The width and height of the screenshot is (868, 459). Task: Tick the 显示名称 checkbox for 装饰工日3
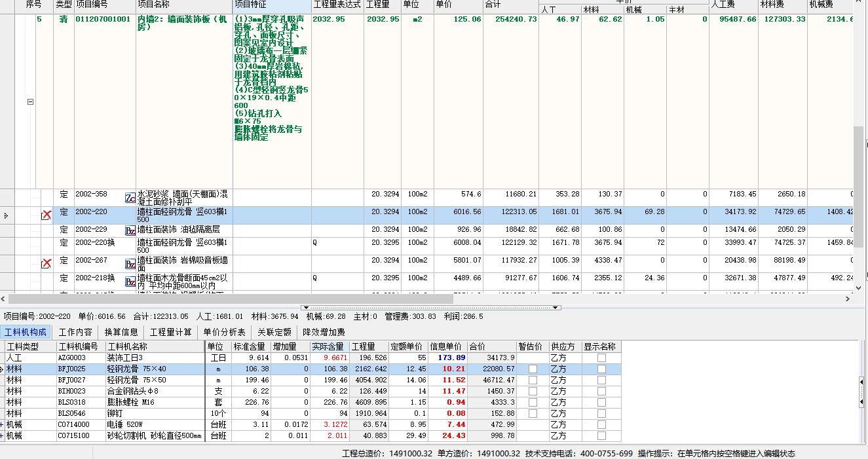[x=601, y=358]
